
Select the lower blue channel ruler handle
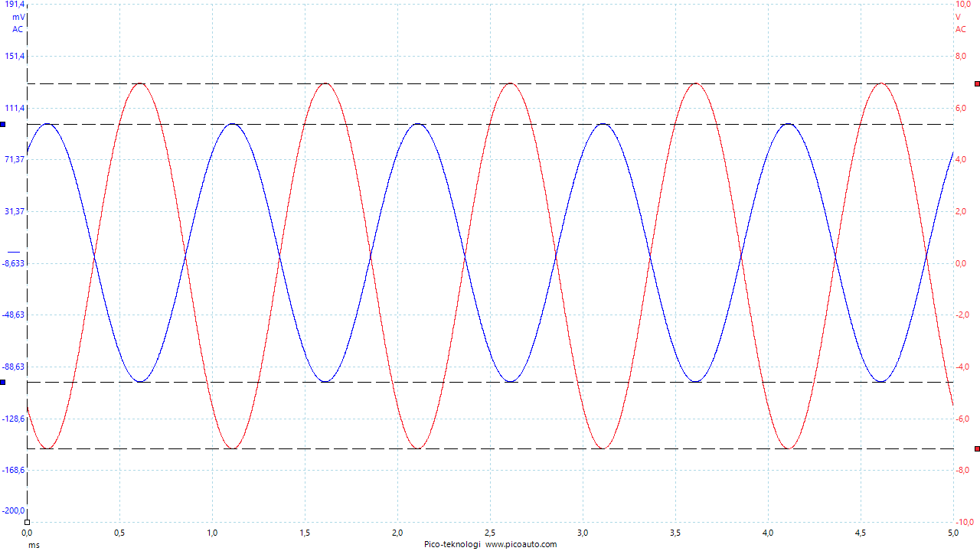pos(3,382)
